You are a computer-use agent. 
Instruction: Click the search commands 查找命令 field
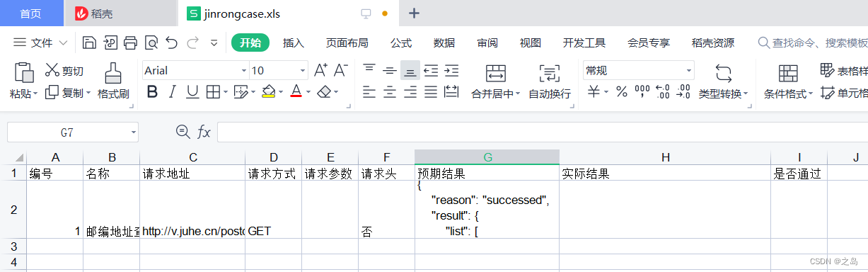point(813,43)
